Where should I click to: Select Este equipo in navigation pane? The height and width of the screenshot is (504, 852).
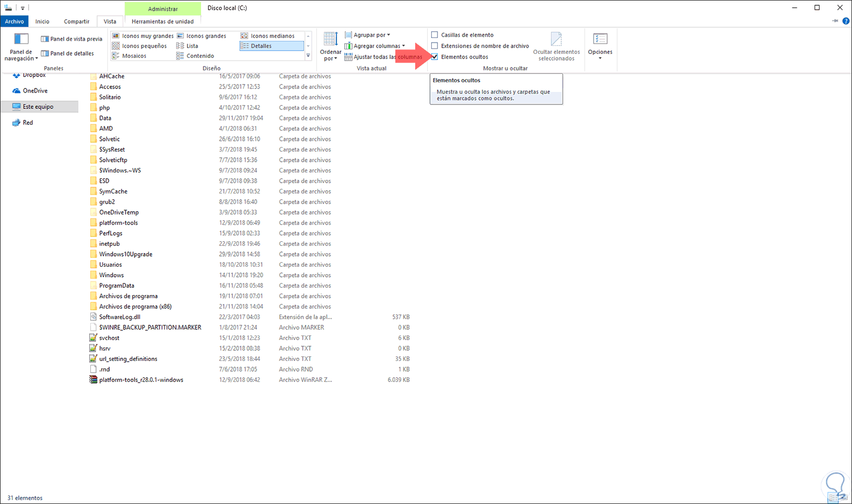click(x=39, y=107)
